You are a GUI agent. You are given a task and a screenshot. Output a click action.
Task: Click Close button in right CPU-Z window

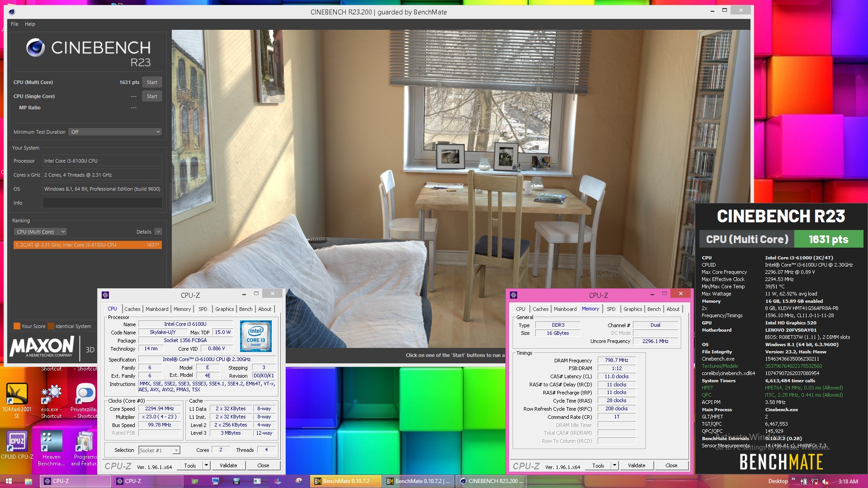[x=671, y=465]
